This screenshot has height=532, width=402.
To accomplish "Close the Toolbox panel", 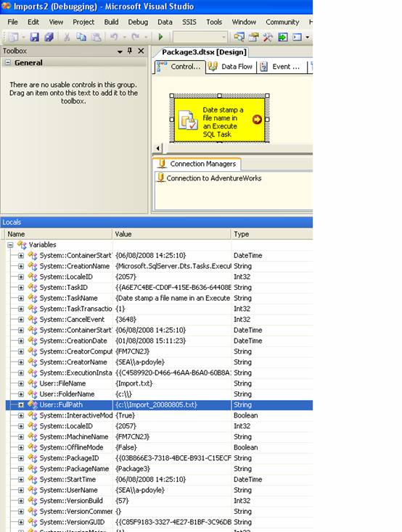I will point(141,51).
